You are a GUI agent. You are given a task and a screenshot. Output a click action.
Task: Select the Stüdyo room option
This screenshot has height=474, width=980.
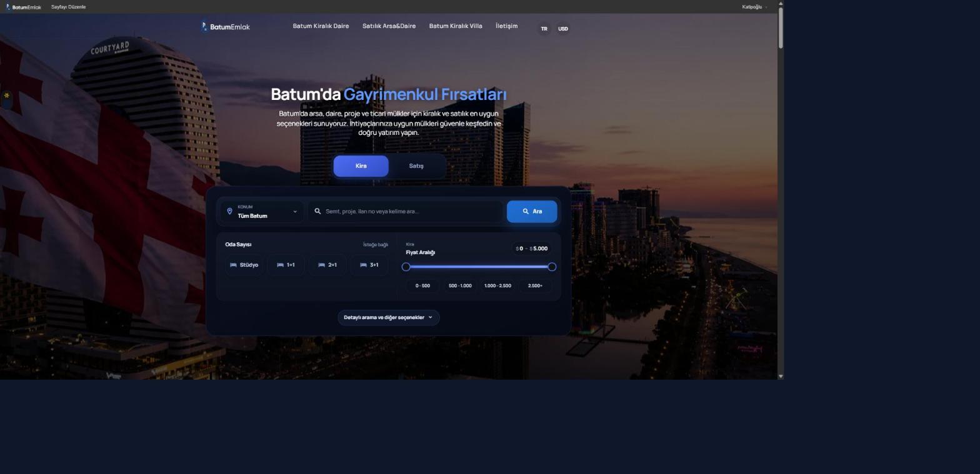(244, 265)
